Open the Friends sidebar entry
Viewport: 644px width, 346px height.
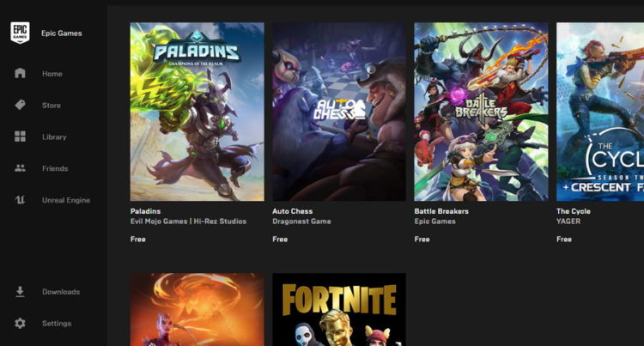[x=55, y=168]
